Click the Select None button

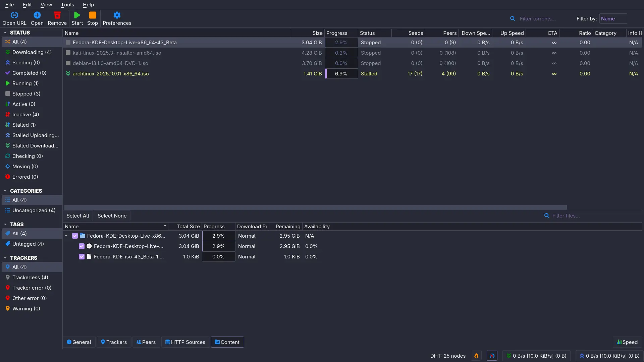pos(112,216)
